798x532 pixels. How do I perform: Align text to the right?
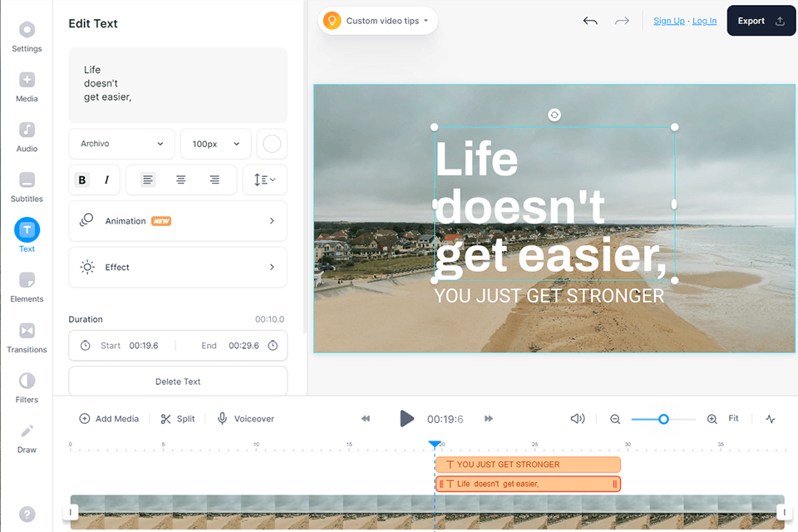click(214, 180)
